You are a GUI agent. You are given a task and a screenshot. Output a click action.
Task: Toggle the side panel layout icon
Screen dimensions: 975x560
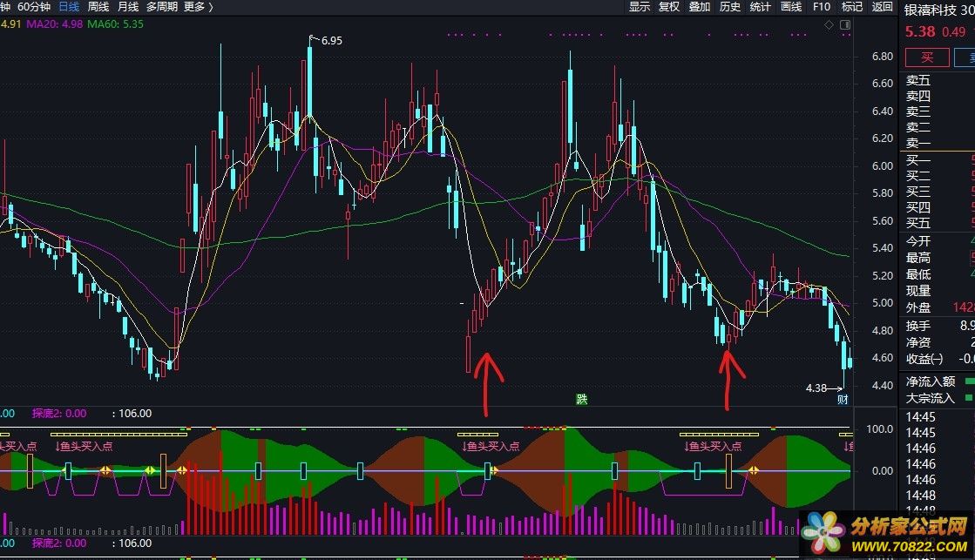pyautogui.click(x=845, y=25)
